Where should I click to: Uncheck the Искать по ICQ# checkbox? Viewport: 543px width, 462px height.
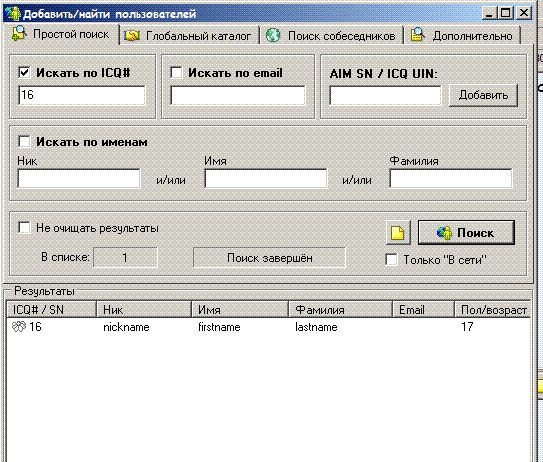click(x=24, y=73)
